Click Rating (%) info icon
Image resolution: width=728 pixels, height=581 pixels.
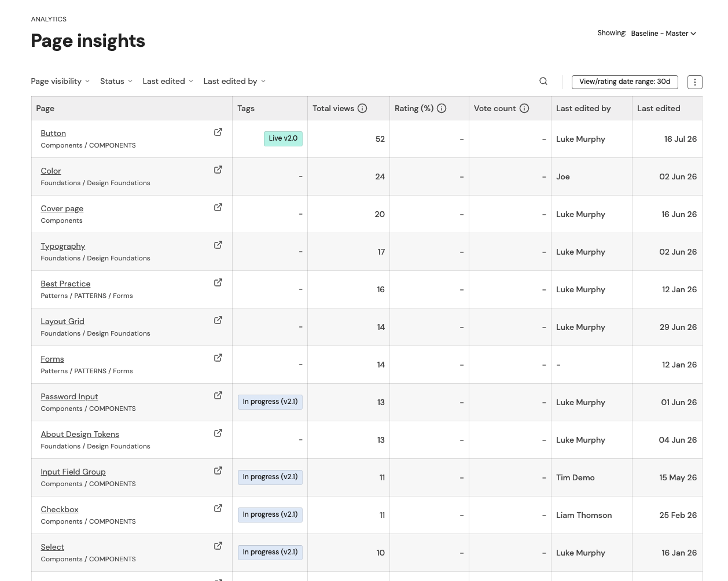442,108
